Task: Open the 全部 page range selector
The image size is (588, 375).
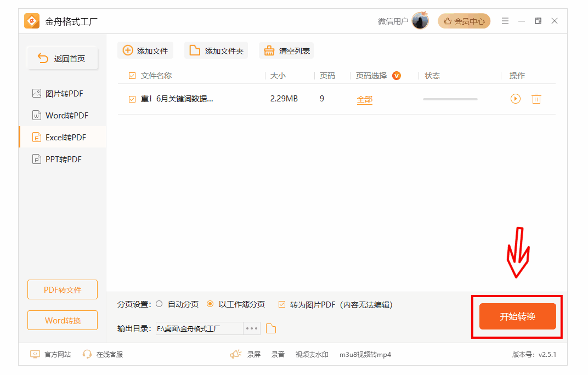Action: tap(364, 99)
